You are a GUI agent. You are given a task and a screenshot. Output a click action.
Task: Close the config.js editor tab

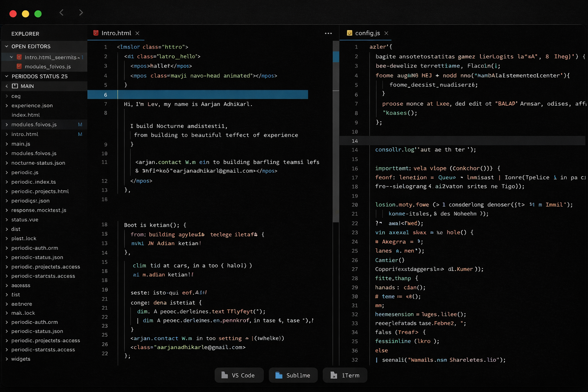(x=386, y=33)
